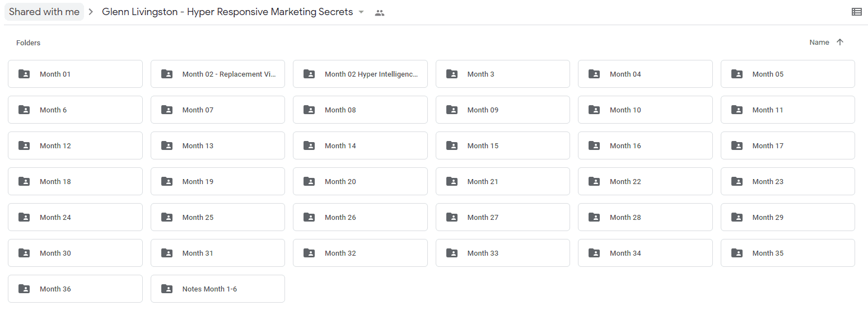
Task: Select the Month 33 folder
Action: pyautogui.click(x=503, y=253)
